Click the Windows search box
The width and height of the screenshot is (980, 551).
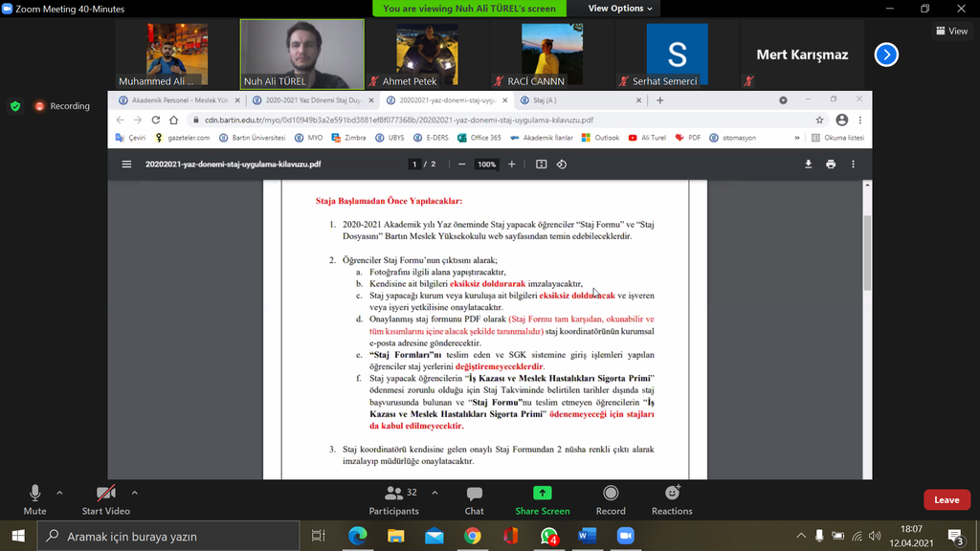172,537
